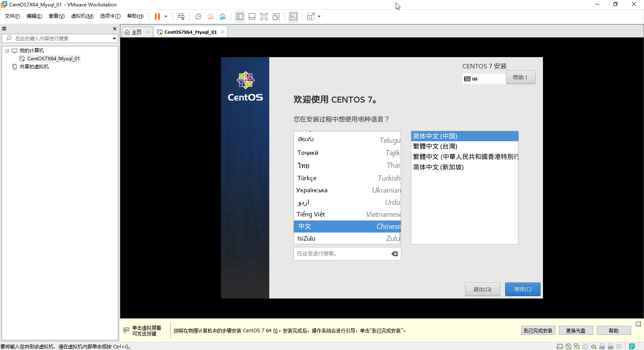Click the 继续(C) continue button
The height and width of the screenshot is (350, 644).
[523, 289]
